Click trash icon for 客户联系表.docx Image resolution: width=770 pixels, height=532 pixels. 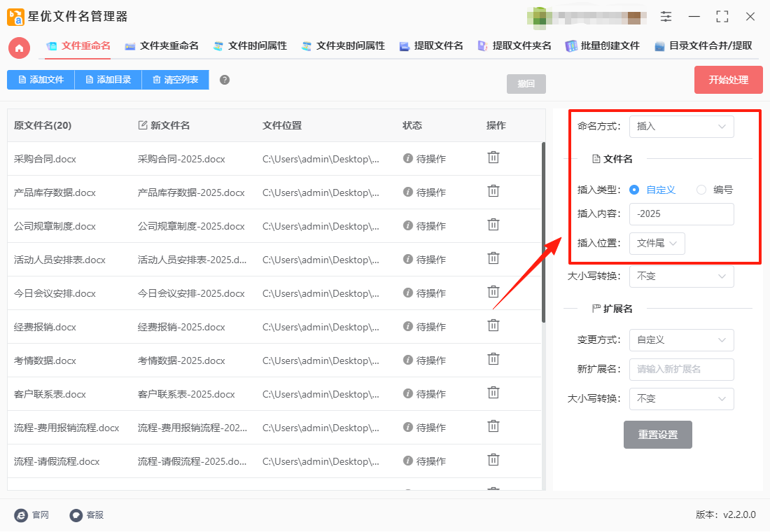(493, 393)
